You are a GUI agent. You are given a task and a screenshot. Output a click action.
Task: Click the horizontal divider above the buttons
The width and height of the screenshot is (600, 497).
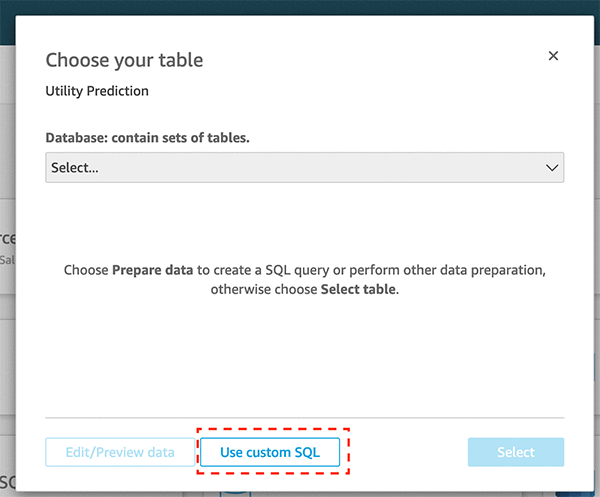(304, 417)
